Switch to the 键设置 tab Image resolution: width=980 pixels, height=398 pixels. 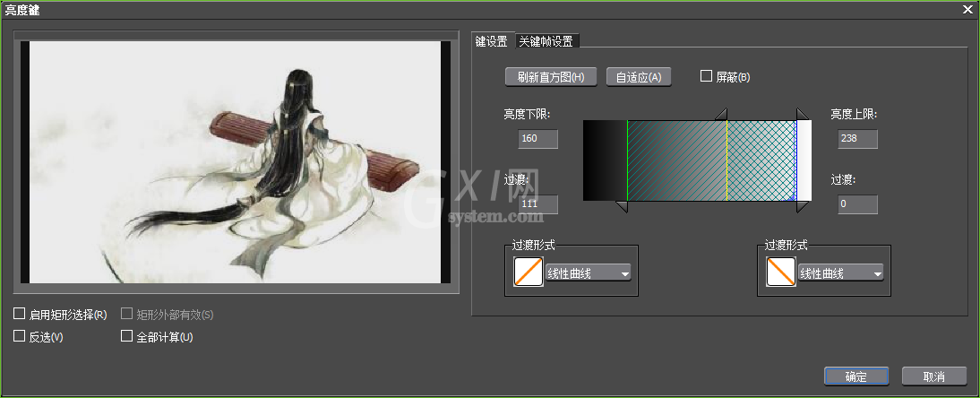click(492, 40)
